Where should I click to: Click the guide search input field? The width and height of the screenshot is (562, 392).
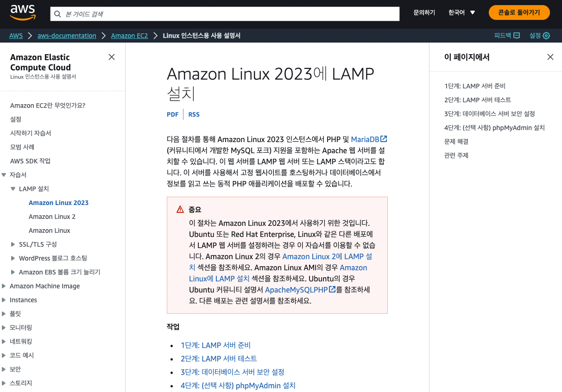pyautogui.click(x=225, y=14)
